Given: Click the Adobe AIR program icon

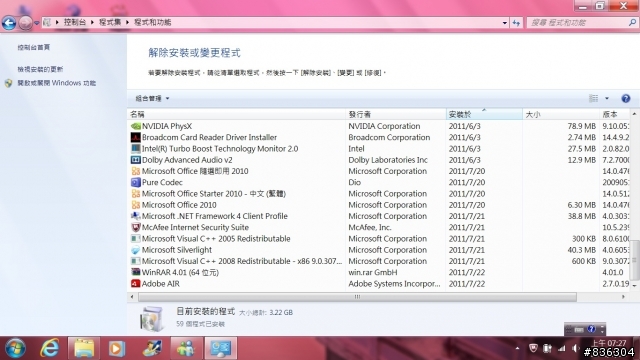Looking at the screenshot, I should (x=136, y=283).
